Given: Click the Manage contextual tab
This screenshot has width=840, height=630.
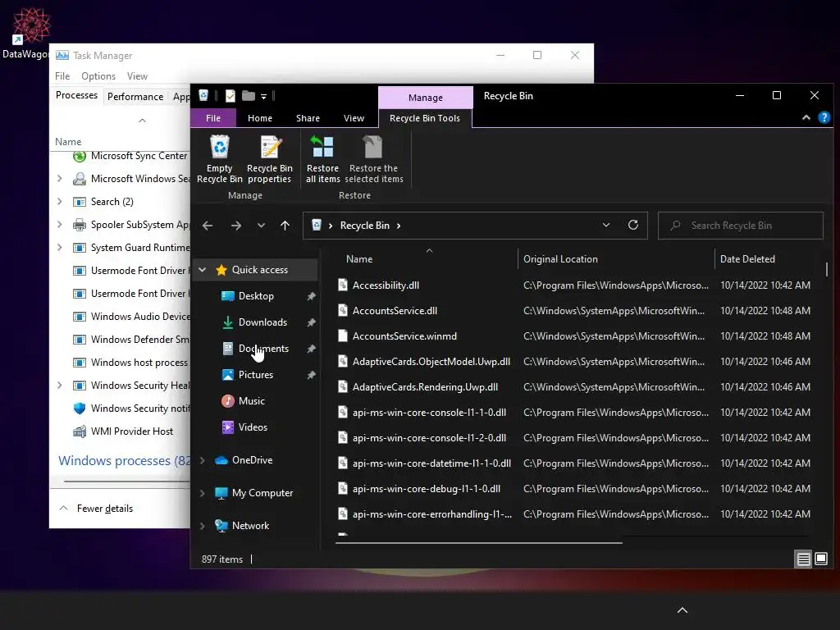Looking at the screenshot, I should [x=426, y=98].
